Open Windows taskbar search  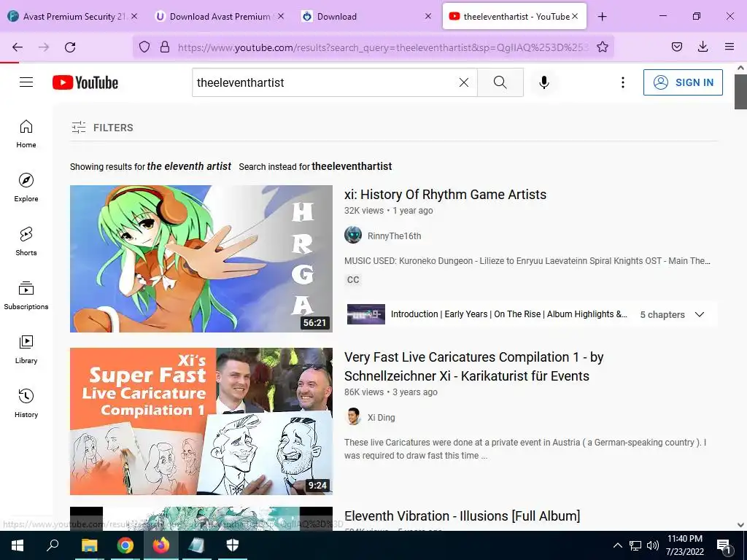[x=53, y=545]
